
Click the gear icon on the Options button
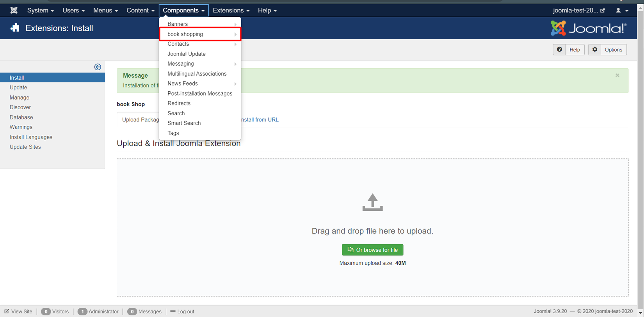[x=595, y=50]
